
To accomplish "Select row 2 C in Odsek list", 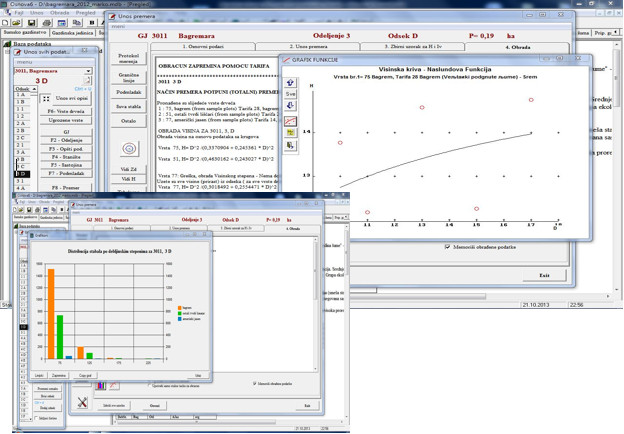I will [x=22, y=138].
